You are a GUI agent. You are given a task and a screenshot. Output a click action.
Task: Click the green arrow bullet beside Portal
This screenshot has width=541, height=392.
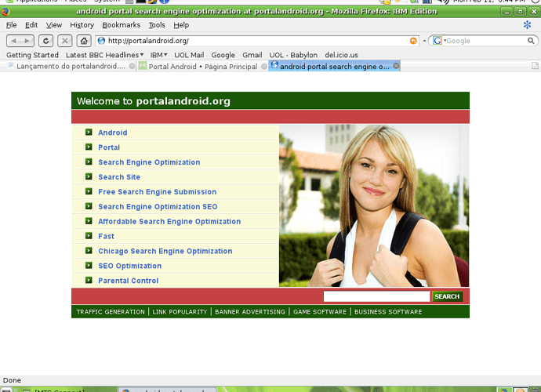(x=89, y=147)
